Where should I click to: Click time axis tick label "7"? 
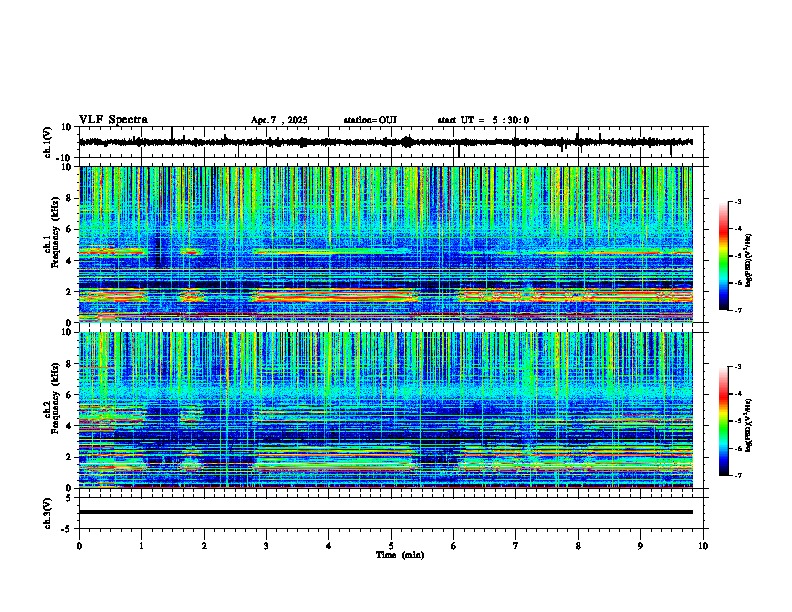tap(516, 546)
